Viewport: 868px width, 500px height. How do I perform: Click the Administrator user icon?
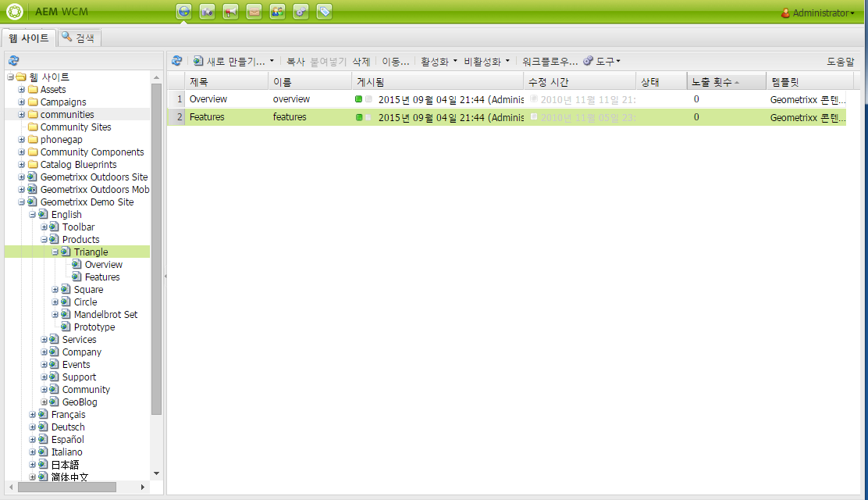[x=785, y=12]
